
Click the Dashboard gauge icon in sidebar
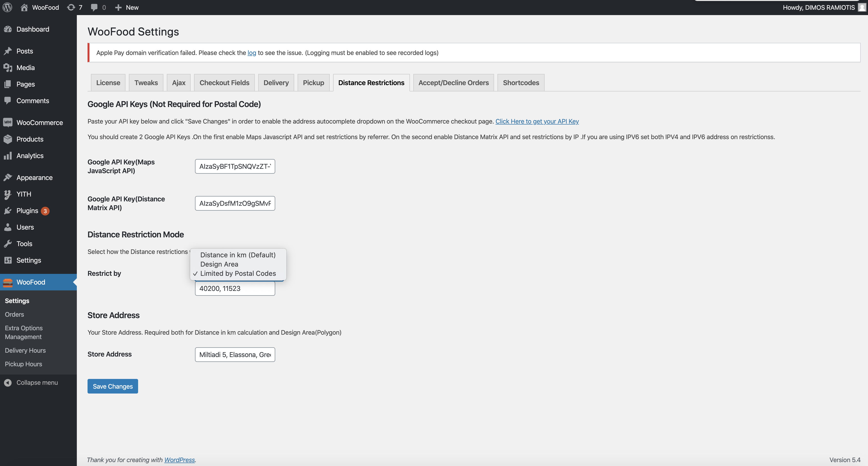click(x=8, y=29)
